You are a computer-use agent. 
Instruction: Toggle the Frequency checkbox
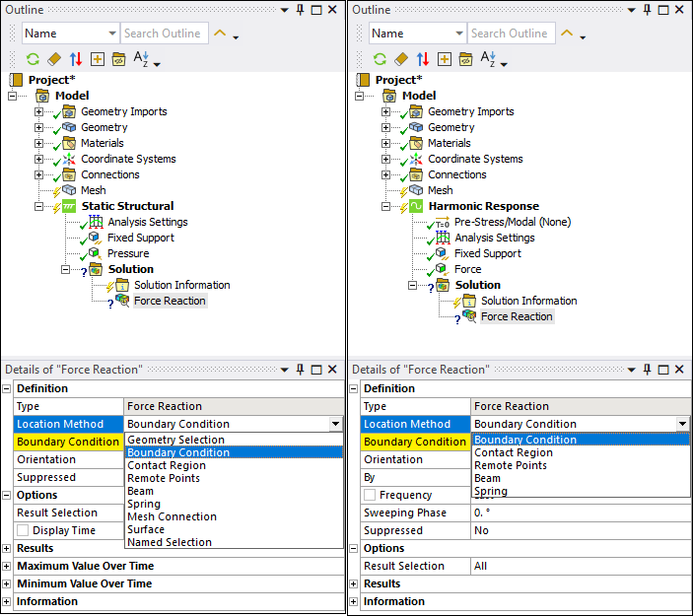click(x=370, y=495)
